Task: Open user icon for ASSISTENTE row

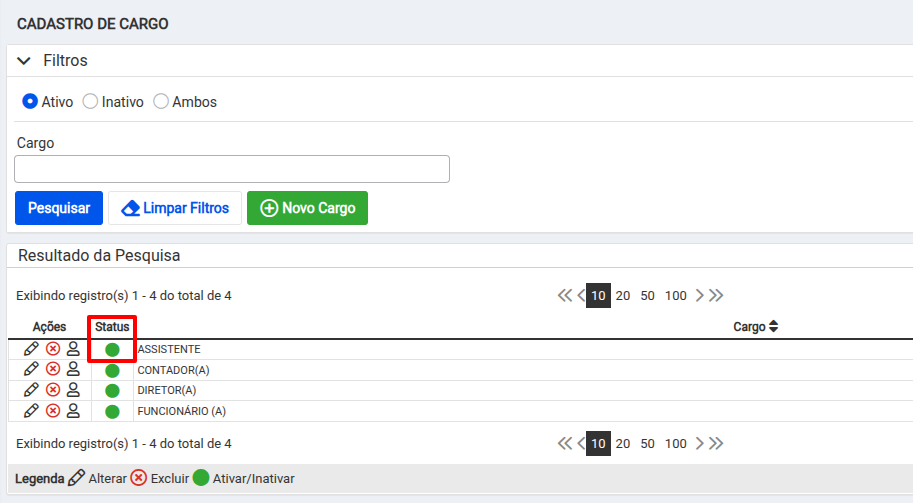Action: (73, 349)
